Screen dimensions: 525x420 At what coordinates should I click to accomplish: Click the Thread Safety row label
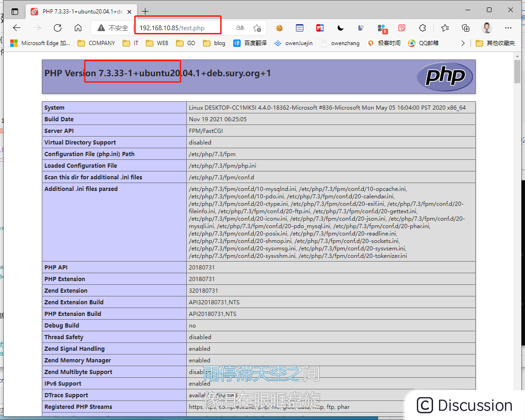[x=64, y=337]
